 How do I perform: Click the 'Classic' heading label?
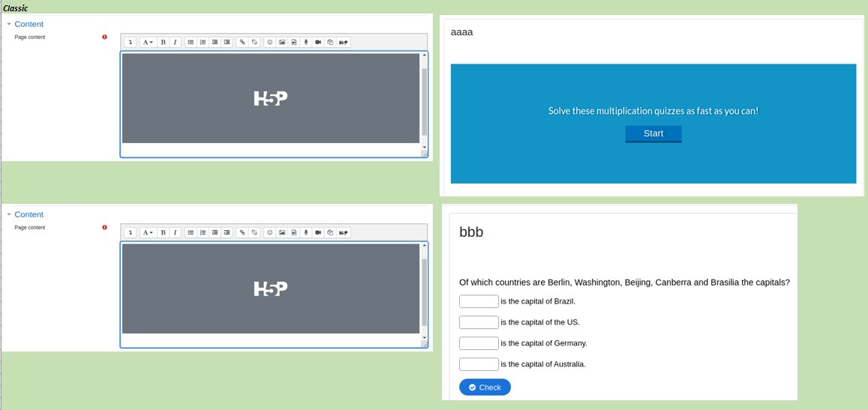[x=16, y=8]
